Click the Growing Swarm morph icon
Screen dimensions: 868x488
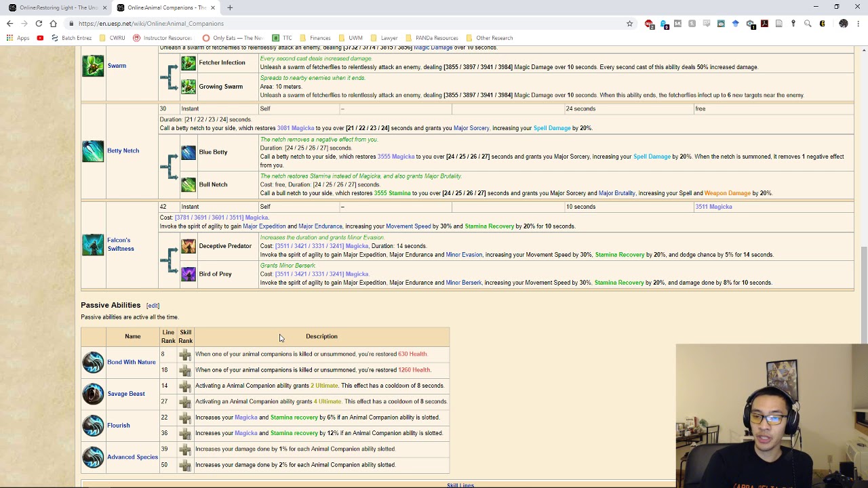click(x=189, y=87)
